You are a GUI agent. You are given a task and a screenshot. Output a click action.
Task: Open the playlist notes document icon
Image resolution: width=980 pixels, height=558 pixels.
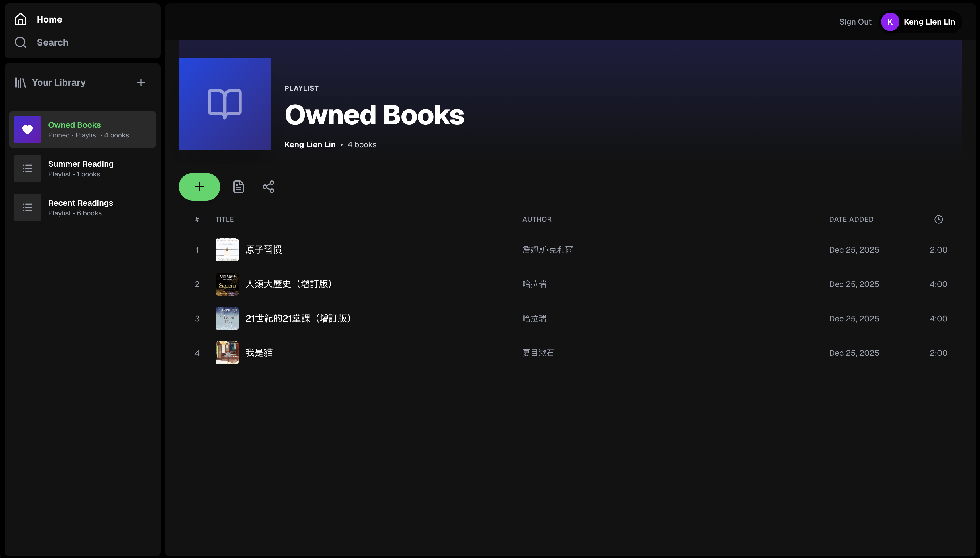(238, 187)
